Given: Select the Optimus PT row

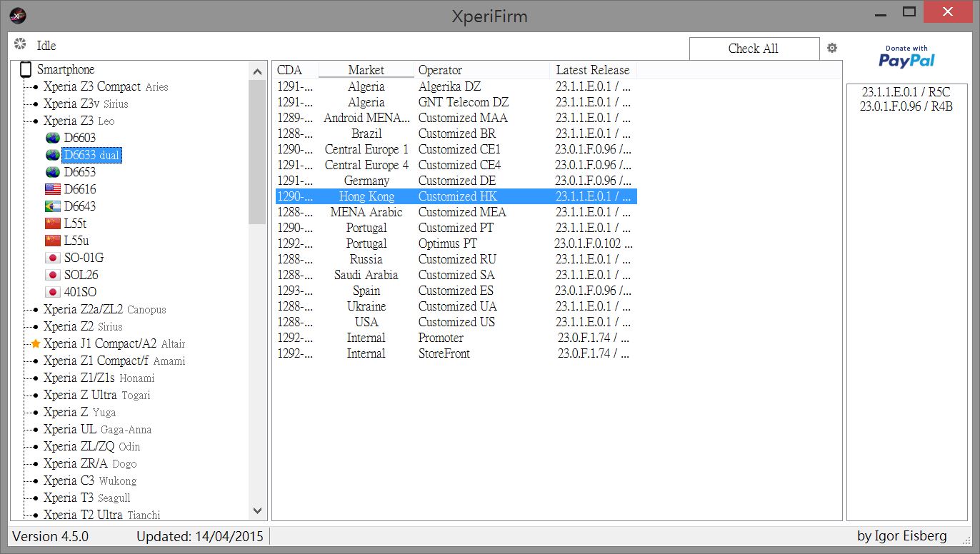Looking at the screenshot, I should (x=456, y=243).
